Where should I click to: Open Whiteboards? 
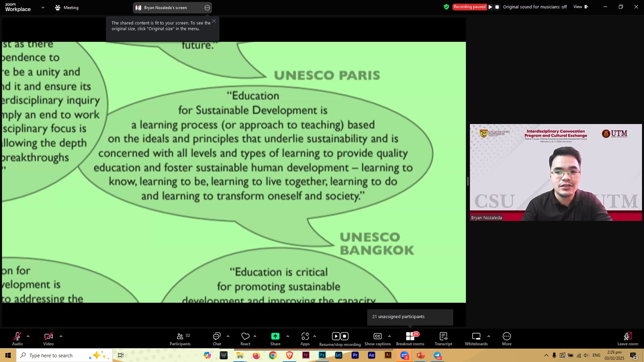point(476,339)
